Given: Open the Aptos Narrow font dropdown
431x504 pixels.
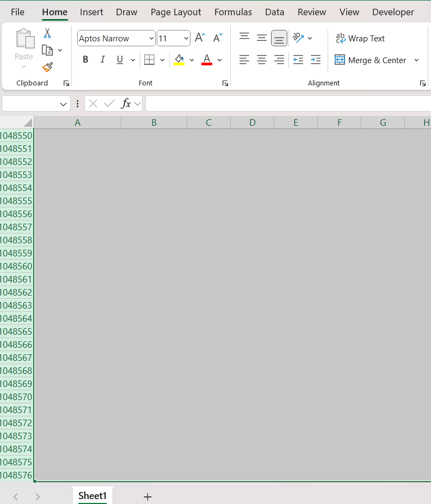Looking at the screenshot, I should (x=151, y=38).
